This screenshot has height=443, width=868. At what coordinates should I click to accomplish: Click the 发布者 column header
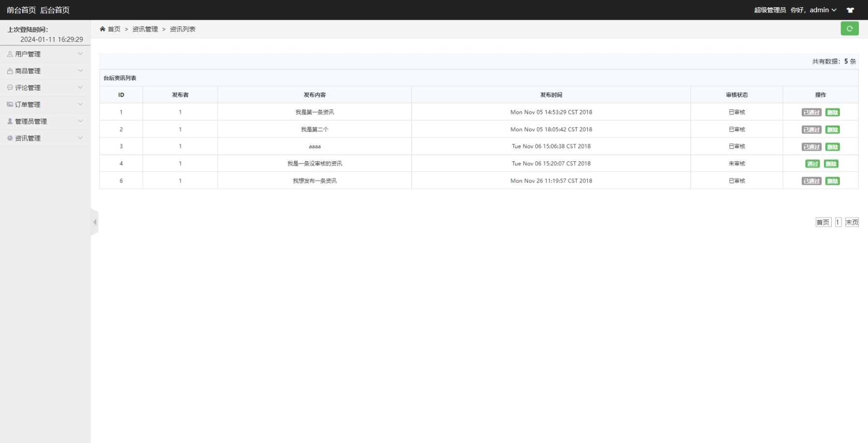click(x=180, y=95)
